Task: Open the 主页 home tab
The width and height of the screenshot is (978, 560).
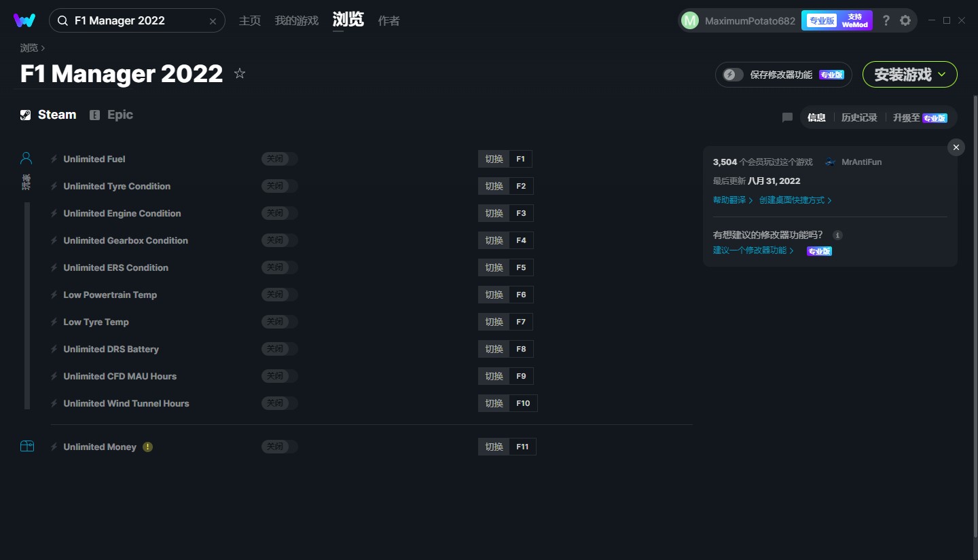Action: click(x=250, y=21)
